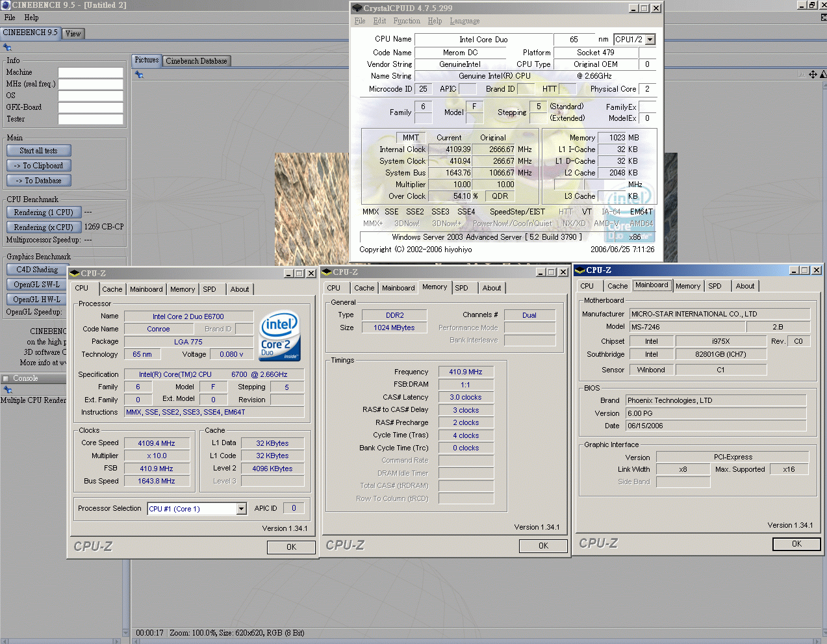Click the 1269 CB-CPU rendering score

104,227
